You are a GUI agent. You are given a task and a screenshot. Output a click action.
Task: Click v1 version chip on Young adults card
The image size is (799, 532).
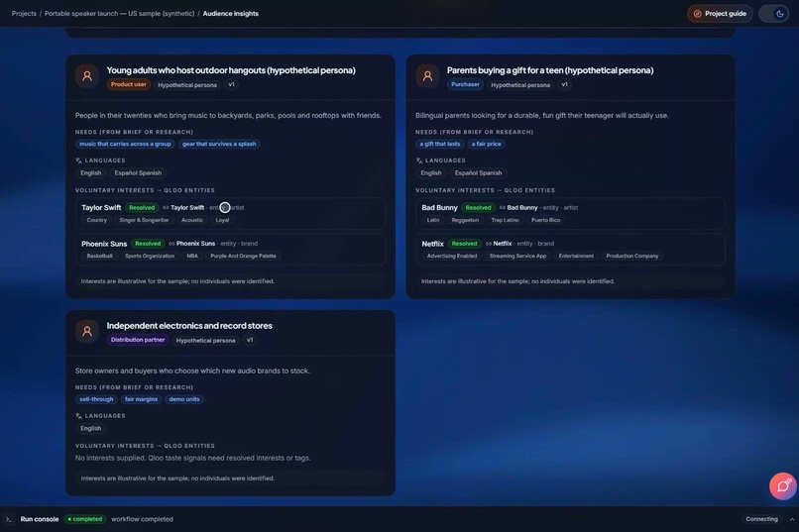click(231, 84)
